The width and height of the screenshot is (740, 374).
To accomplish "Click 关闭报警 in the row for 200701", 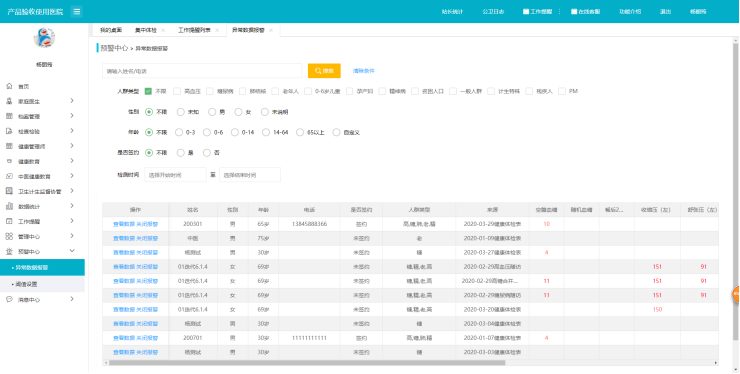I will point(147,338).
